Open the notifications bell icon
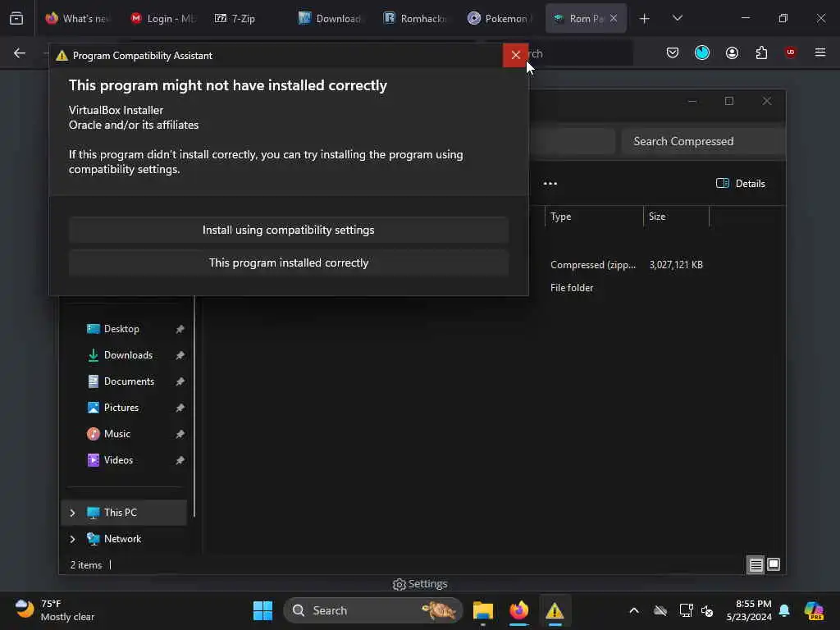 [784, 610]
